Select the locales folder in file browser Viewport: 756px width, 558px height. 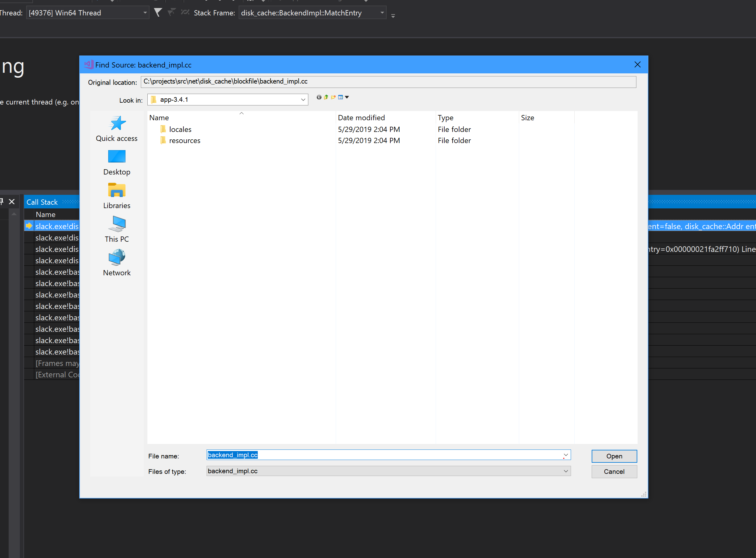[179, 129]
